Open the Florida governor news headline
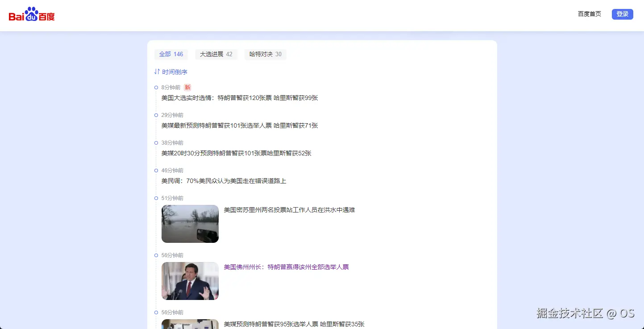This screenshot has width=644, height=329. pyautogui.click(x=286, y=267)
